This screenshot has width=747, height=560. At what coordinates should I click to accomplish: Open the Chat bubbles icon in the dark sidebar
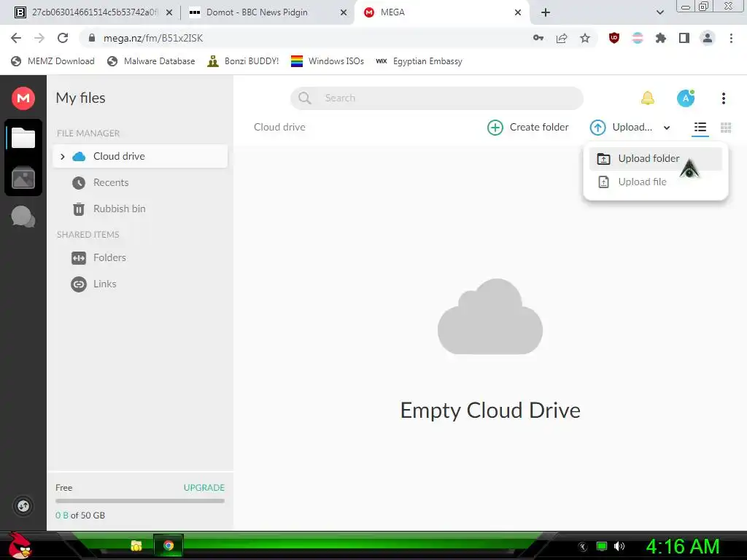[23, 217]
